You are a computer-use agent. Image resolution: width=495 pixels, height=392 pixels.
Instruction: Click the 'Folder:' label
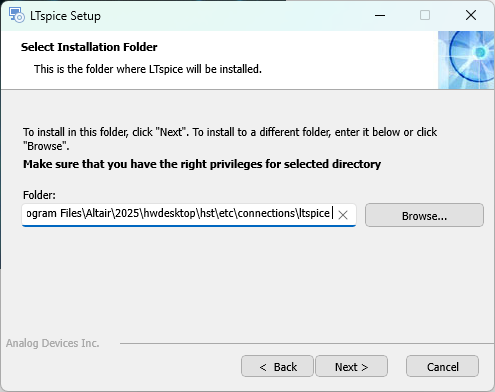tap(39, 195)
